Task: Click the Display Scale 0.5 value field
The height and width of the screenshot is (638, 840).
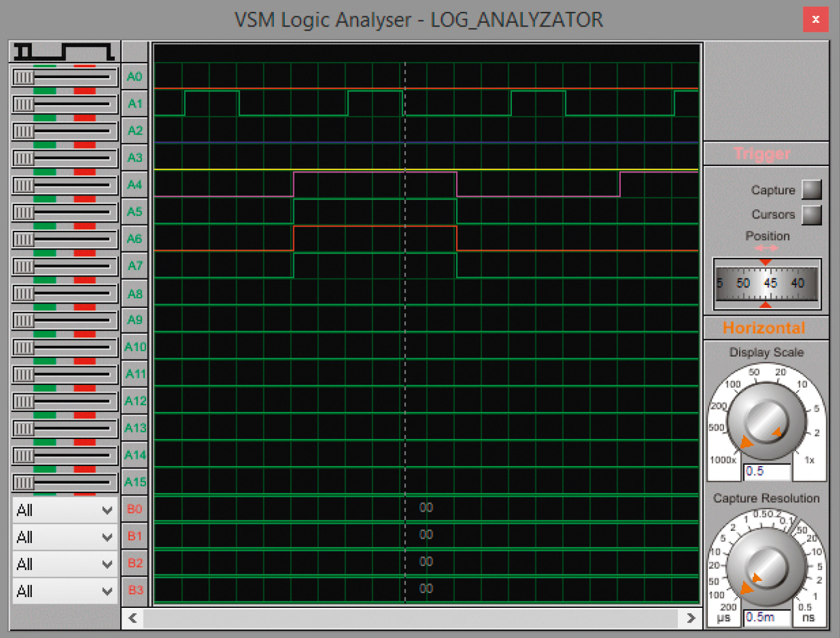Action: pyautogui.click(x=767, y=471)
